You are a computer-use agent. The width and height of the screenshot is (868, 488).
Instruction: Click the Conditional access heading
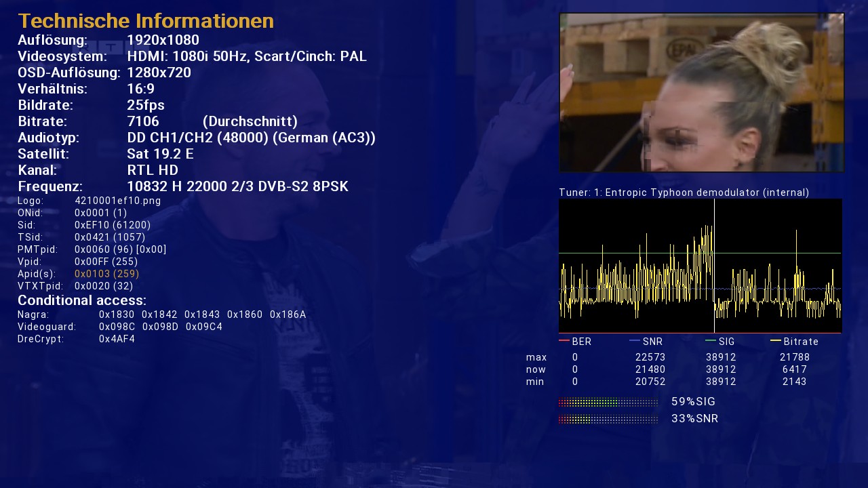(82, 300)
